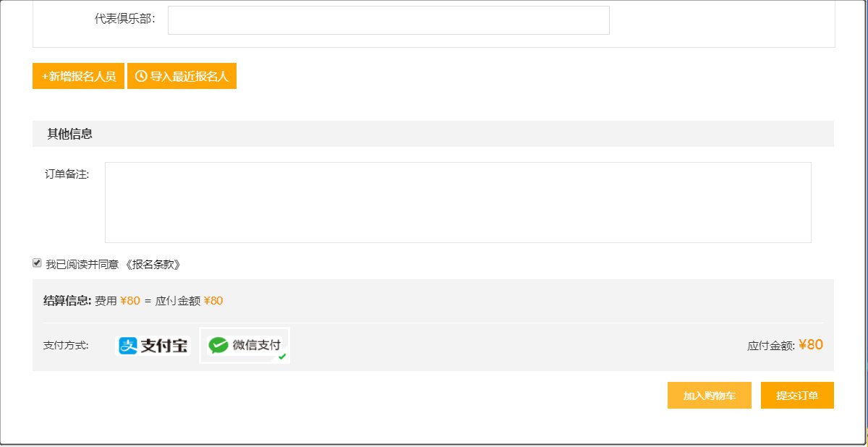The width and height of the screenshot is (868, 447).
Task: Click the 我已阅读并同意 agreement label text
Action: (x=82, y=265)
